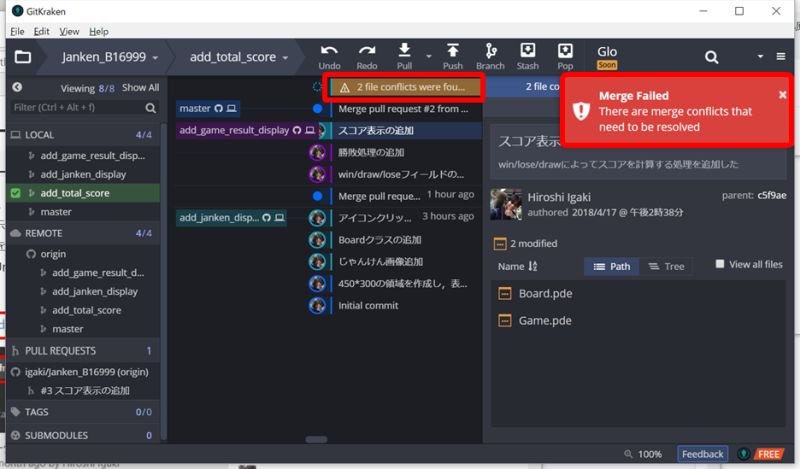Screen dimensions: 800x469
Task: Open the Glo boards button
Action: 607,57
